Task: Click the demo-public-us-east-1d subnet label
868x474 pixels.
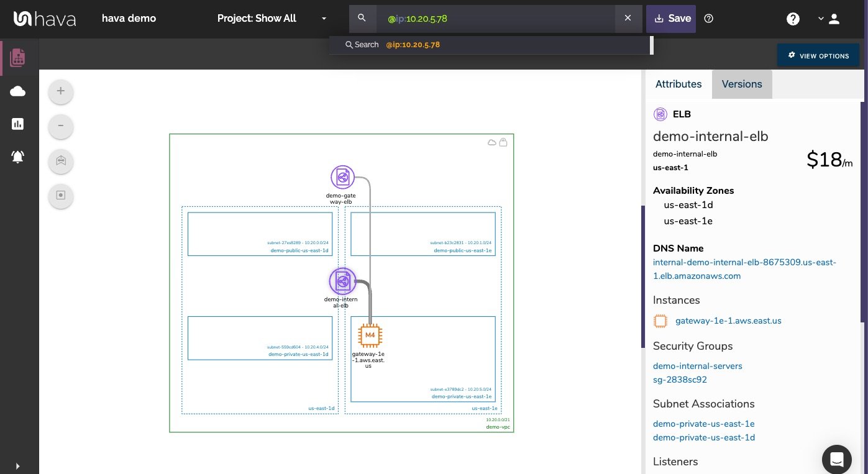Action: click(298, 250)
